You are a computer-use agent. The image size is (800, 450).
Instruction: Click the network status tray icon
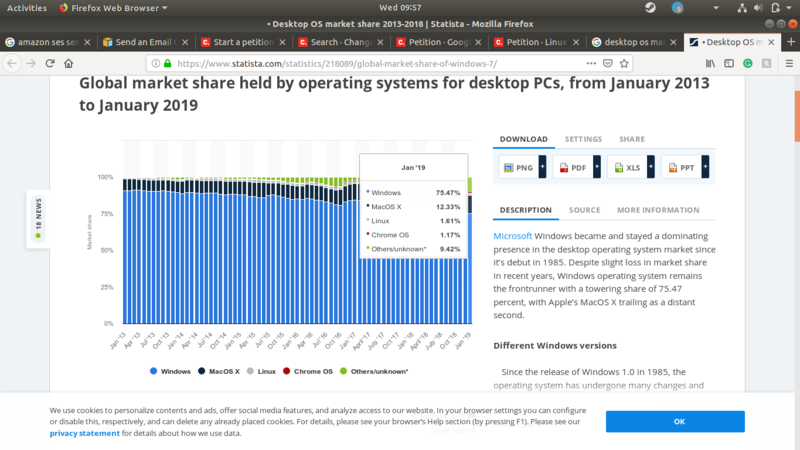742,8
